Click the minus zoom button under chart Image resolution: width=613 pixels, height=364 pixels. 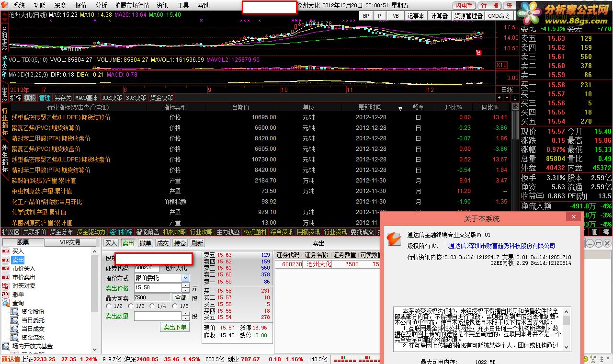(507, 98)
